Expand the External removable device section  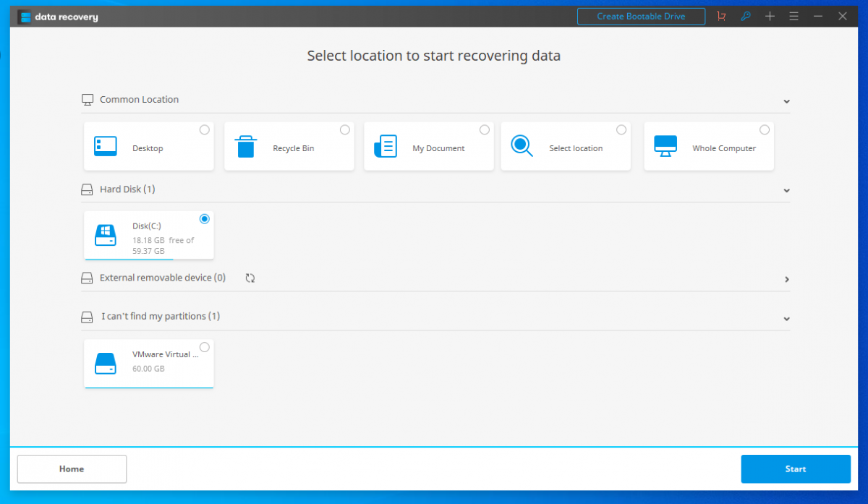coord(786,280)
